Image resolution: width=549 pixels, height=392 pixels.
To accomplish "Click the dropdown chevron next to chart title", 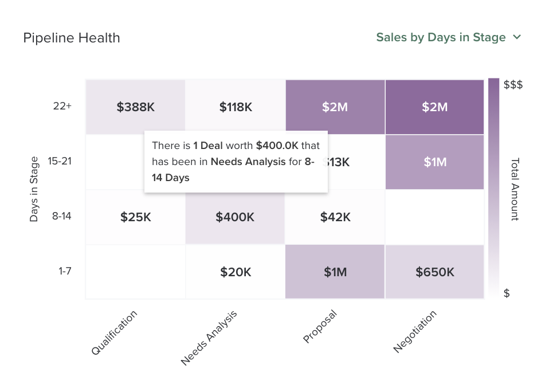I will click(x=517, y=37).
